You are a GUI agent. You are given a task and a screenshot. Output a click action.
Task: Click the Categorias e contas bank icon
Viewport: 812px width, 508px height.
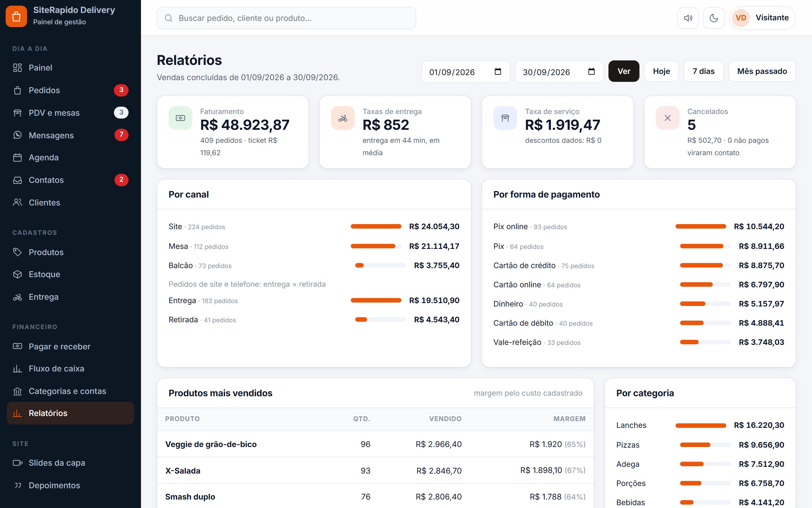pyautogui.click(x=17, y=391)
